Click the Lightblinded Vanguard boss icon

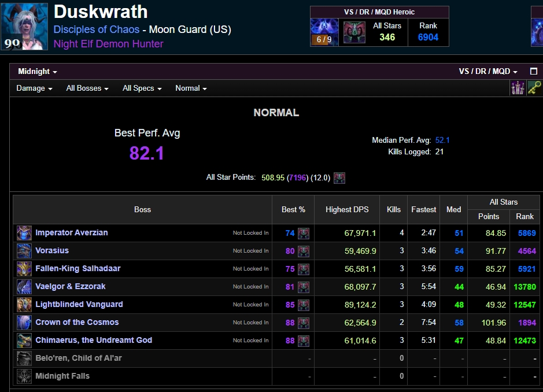(x=24, y=305)
